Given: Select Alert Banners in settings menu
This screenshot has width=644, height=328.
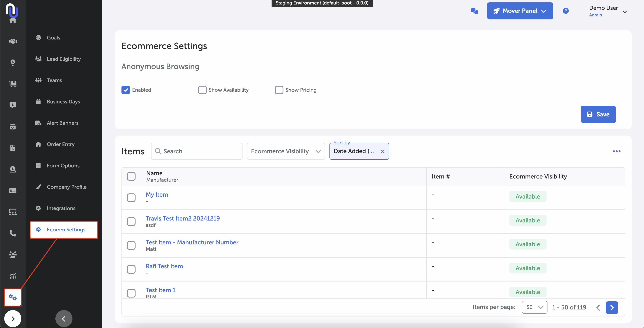Looking at the screenshot, I should (x=62, y=123).
